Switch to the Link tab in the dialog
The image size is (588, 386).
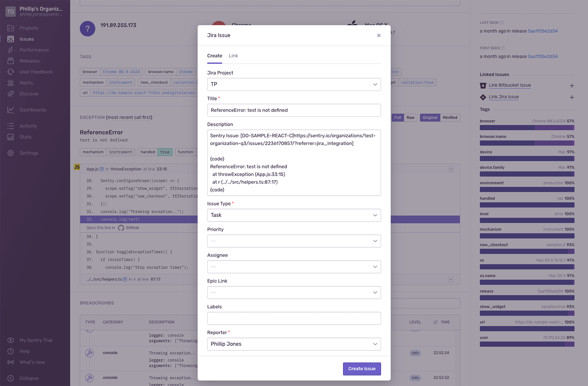click(x=233, y=56)
